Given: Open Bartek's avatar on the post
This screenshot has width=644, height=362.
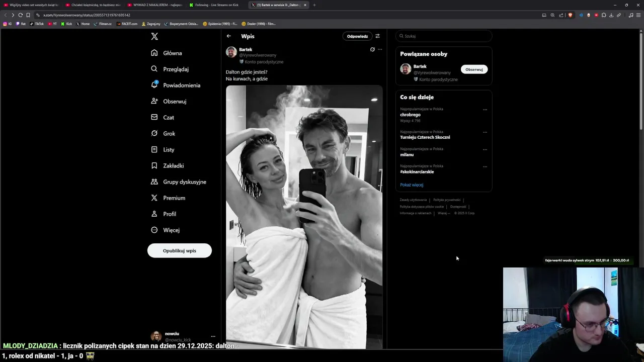Looking at the screenshot, I should pyautogui.click(x=231, y=52).
